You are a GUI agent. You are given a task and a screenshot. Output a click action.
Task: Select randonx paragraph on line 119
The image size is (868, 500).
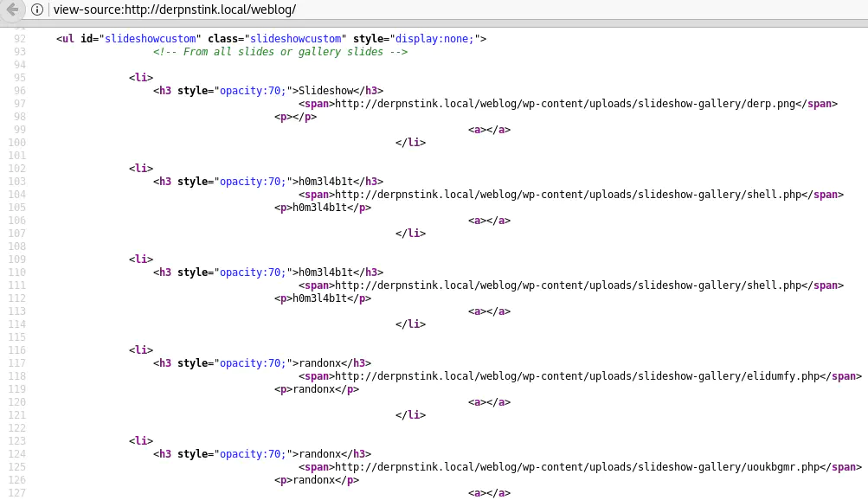pyautogui.click(x=313, y=388)
